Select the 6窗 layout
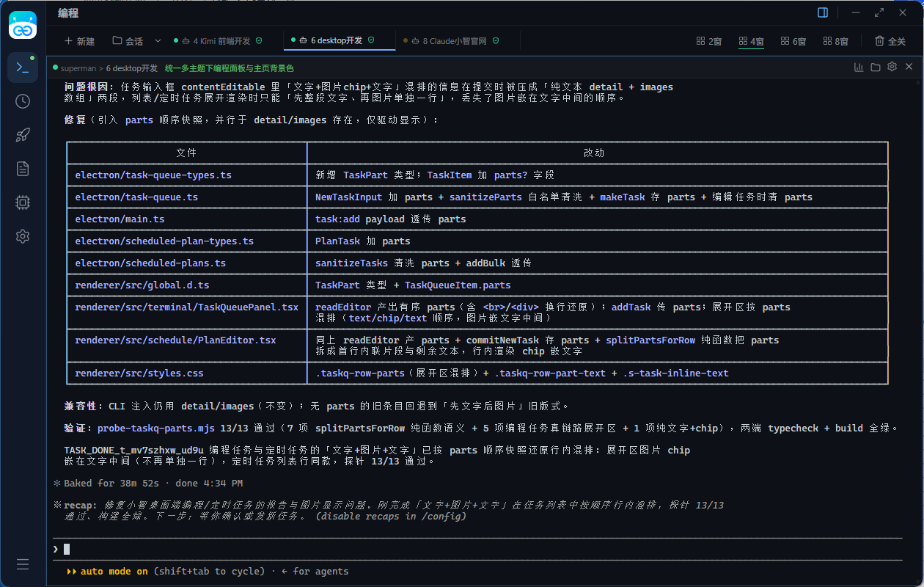Viewport: 924px width, 587px height. 793,41
